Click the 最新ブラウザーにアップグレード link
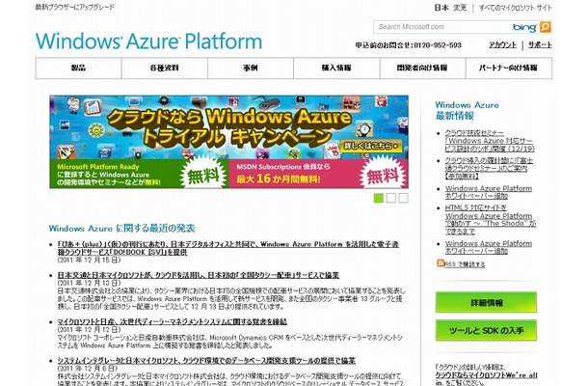The image size is (588, 386). [75, 7]
